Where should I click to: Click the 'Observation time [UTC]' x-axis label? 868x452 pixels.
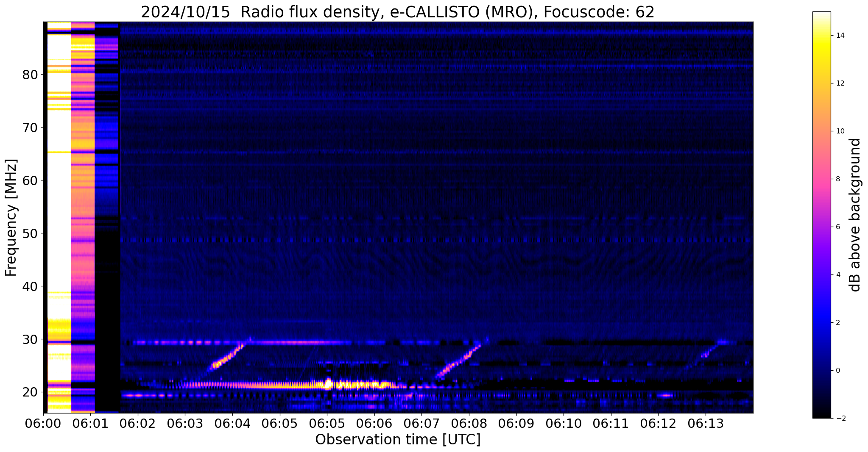(x=398, y=440)
